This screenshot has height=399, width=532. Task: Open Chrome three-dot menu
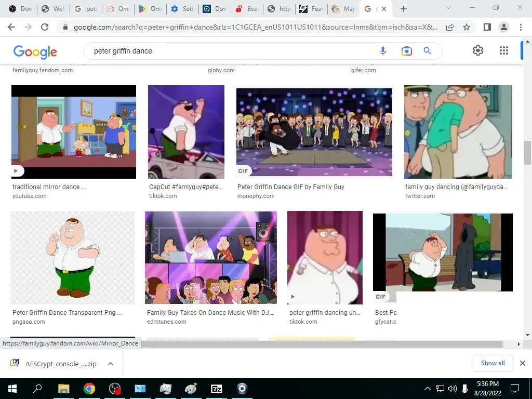(521, 27)
